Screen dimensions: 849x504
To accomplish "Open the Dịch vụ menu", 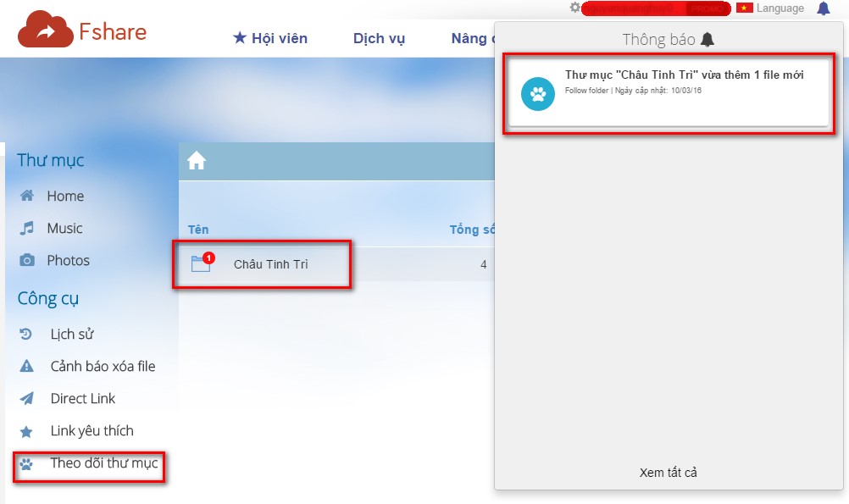I will coord(379,38).
